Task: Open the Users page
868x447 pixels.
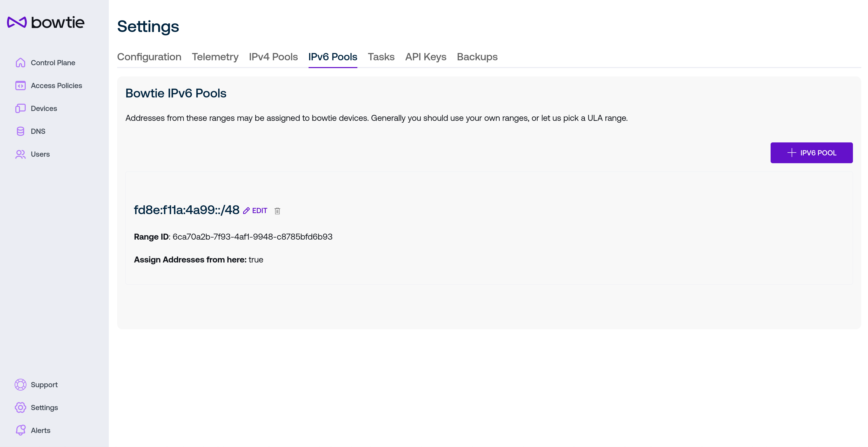Action: (x=40, y=154)
